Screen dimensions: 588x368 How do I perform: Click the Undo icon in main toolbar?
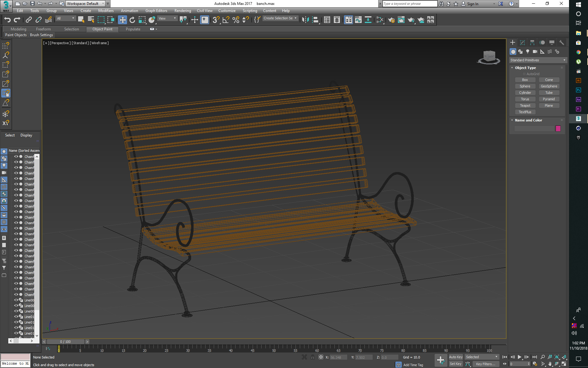click(7, 20)
